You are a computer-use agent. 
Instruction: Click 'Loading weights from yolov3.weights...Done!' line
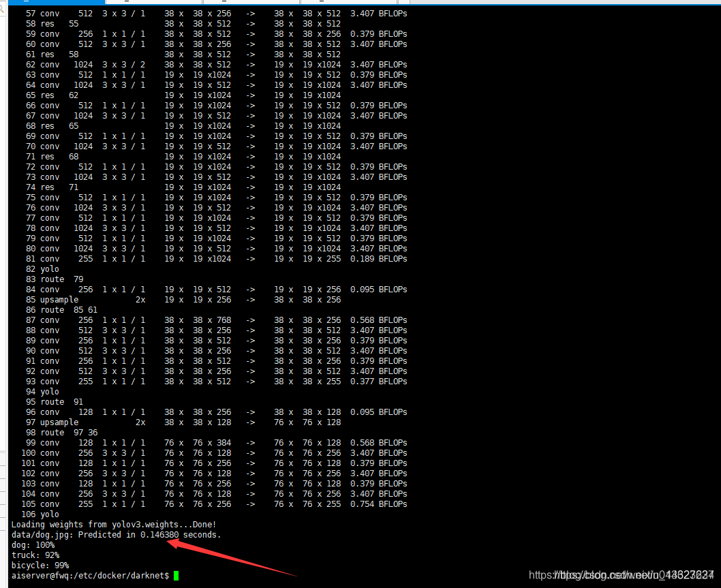pos(114,525)
